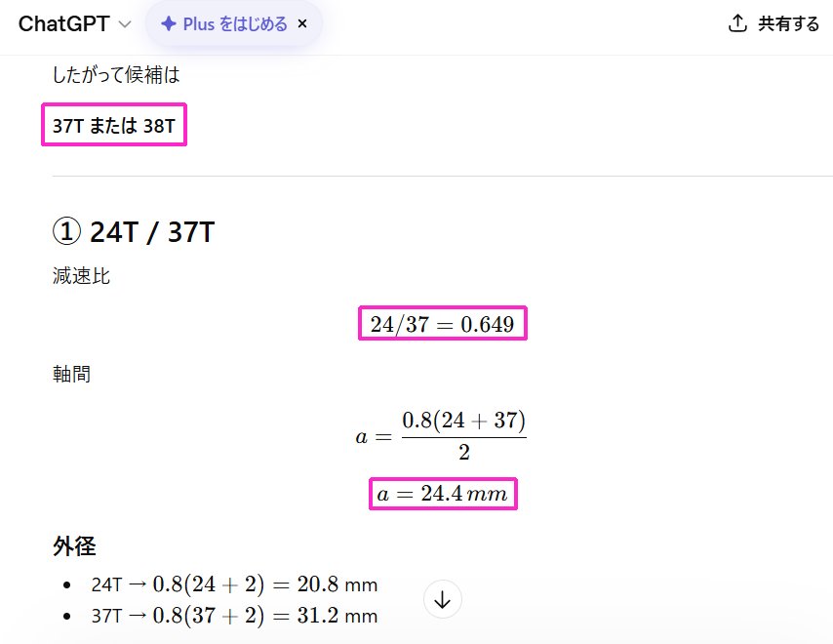Click the share upload icon
The width and height of the screenshot is (833, 644).
click(737, 24)
